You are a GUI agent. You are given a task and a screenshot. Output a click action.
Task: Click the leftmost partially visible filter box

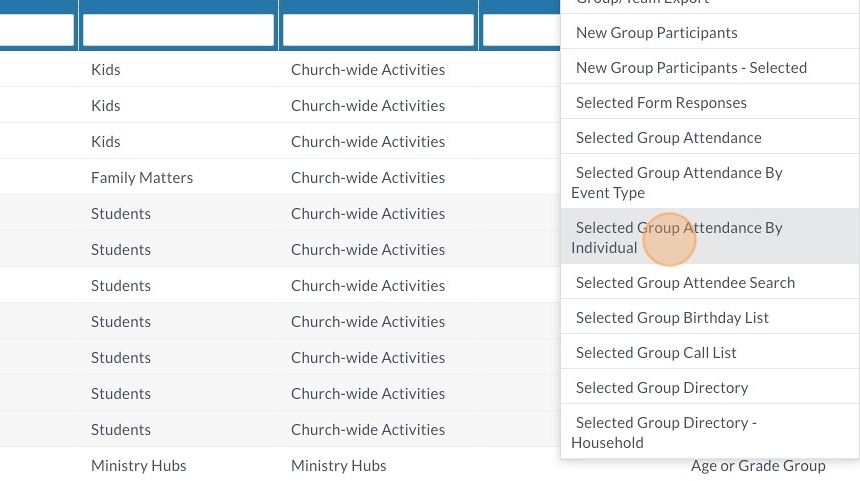(36, 30)
